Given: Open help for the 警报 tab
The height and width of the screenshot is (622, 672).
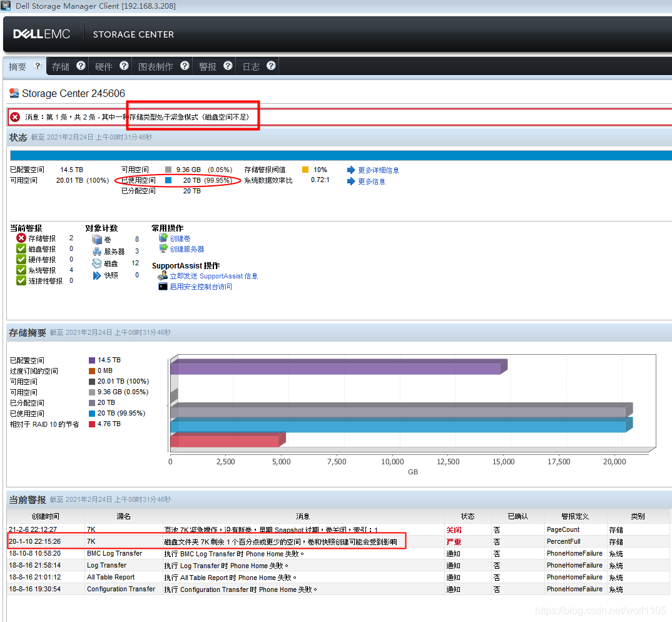Looking at the screenshot, I should click(228, 66).
